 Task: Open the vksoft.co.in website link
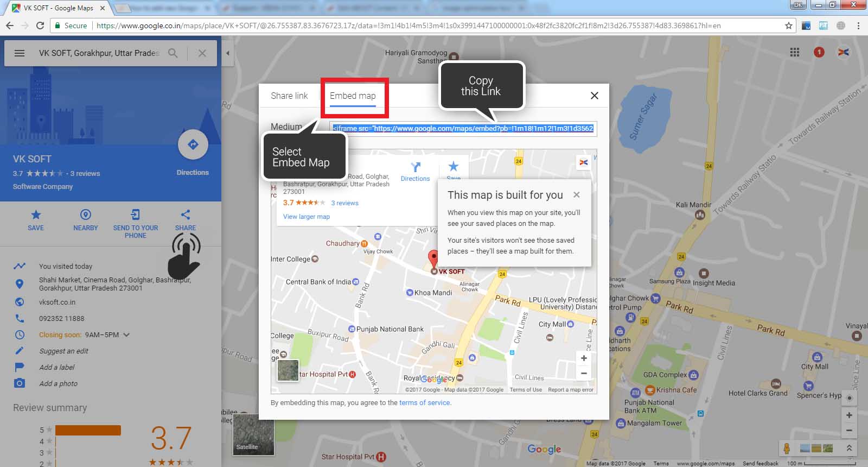(57, 302)
